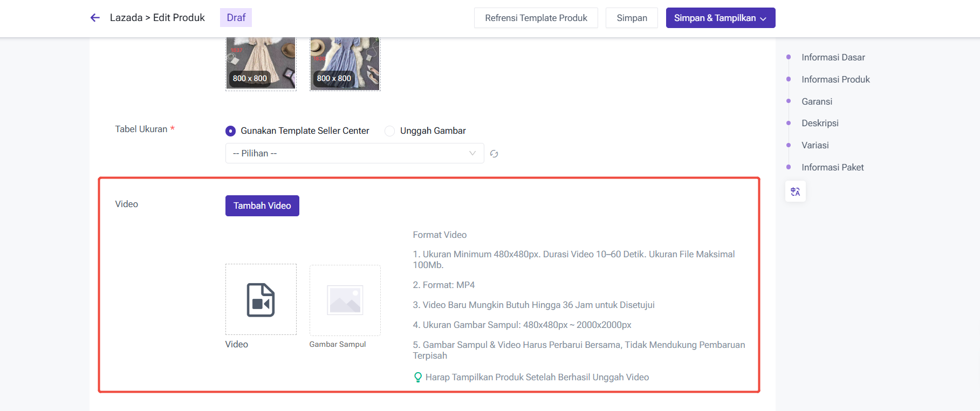Jump to Deskripsi section
The height and width of the screenshot is (411, 980).
(x=820, y=123)
